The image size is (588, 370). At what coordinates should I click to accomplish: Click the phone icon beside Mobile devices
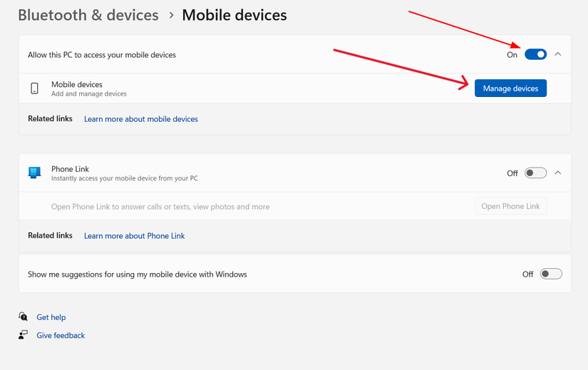point(34,88)
